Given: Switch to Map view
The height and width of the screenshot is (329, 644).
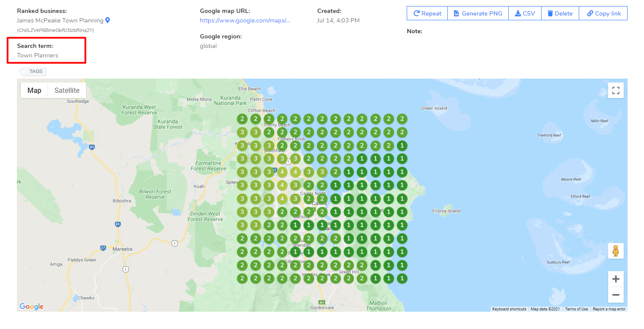Looking at the screenshot, I should pos(34,90).
